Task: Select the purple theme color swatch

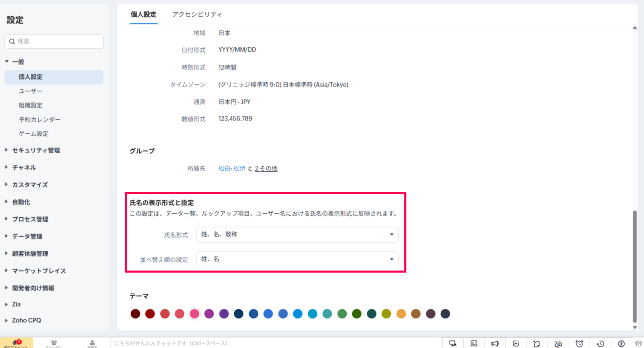Action: coord(224,314)
